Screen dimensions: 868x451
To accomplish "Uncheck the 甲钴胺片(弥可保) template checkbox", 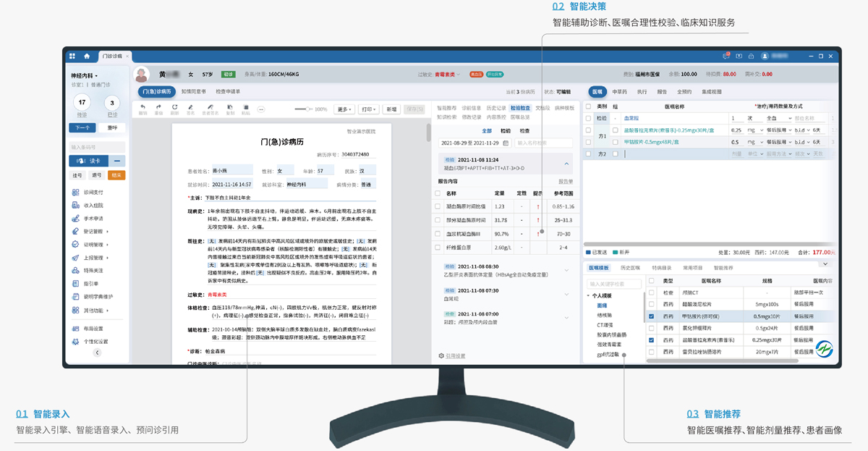I will tap(652, 316).
